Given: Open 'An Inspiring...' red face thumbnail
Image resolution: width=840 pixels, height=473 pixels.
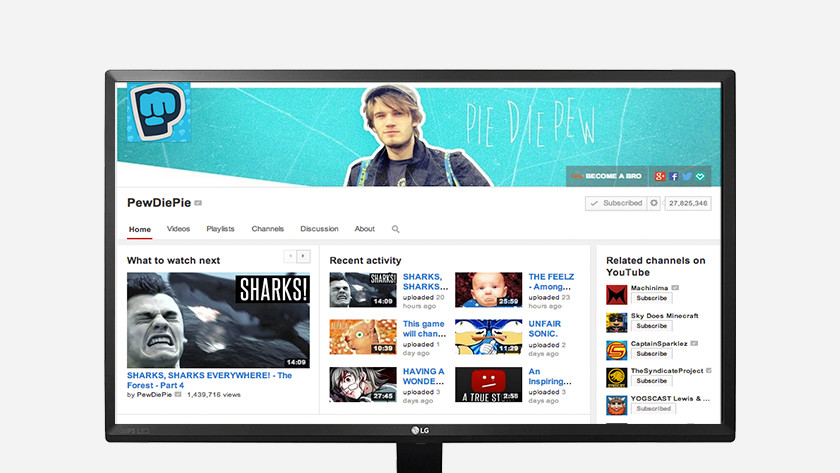Looking at the screenshot, I should point(489,385).
